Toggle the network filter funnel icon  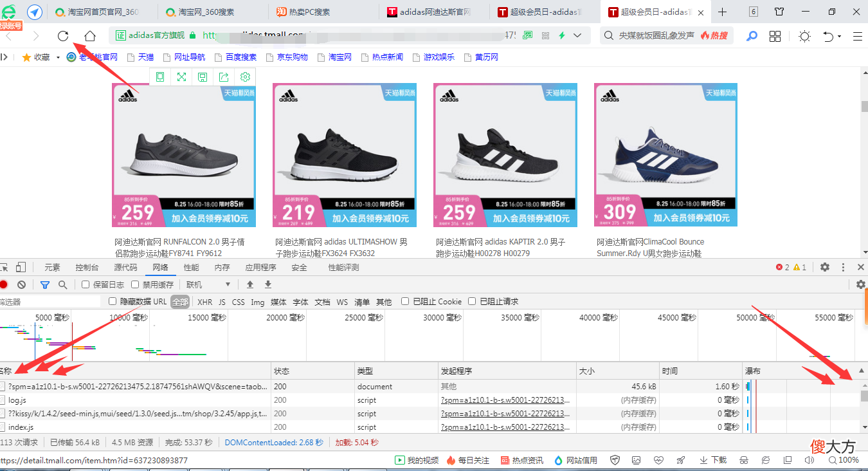click(45, 284)
